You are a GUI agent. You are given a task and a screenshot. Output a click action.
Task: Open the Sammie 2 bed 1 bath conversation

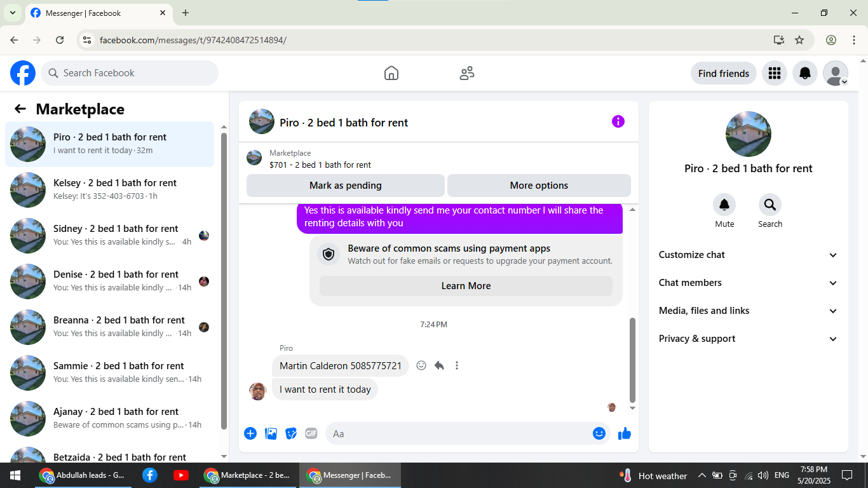110,373
